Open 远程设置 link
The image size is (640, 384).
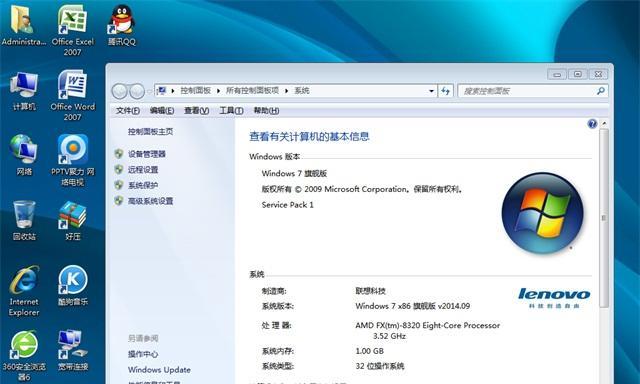tap(143, 170)
